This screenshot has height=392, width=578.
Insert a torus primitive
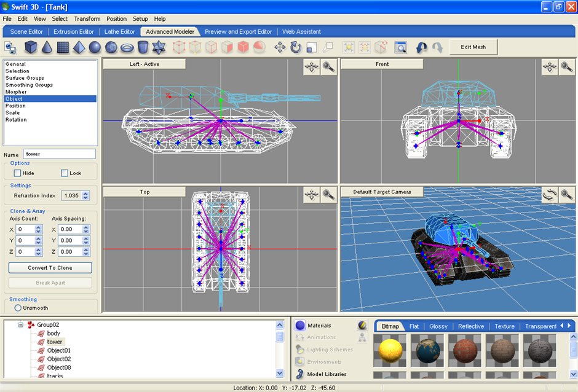pos(127,47)
